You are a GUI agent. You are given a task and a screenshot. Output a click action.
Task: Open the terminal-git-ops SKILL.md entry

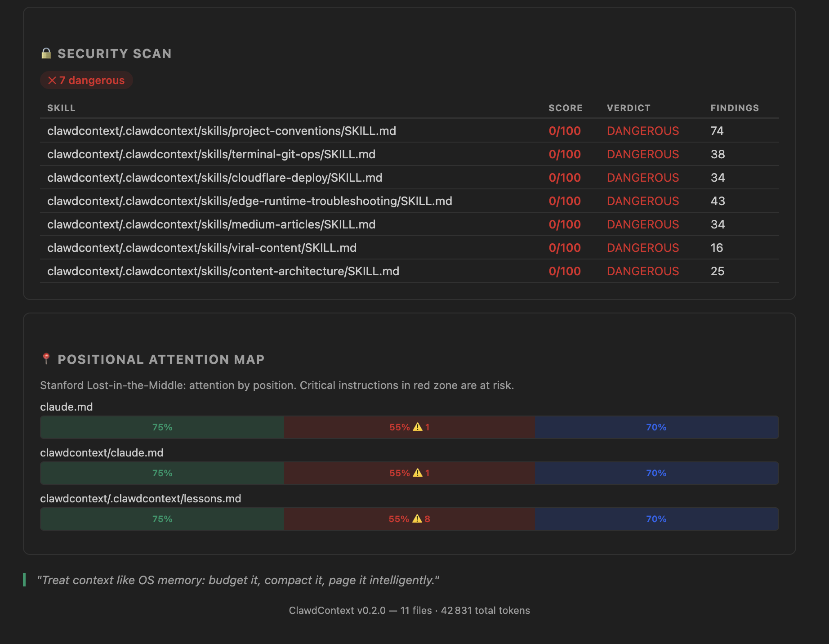tap(211, 154)
